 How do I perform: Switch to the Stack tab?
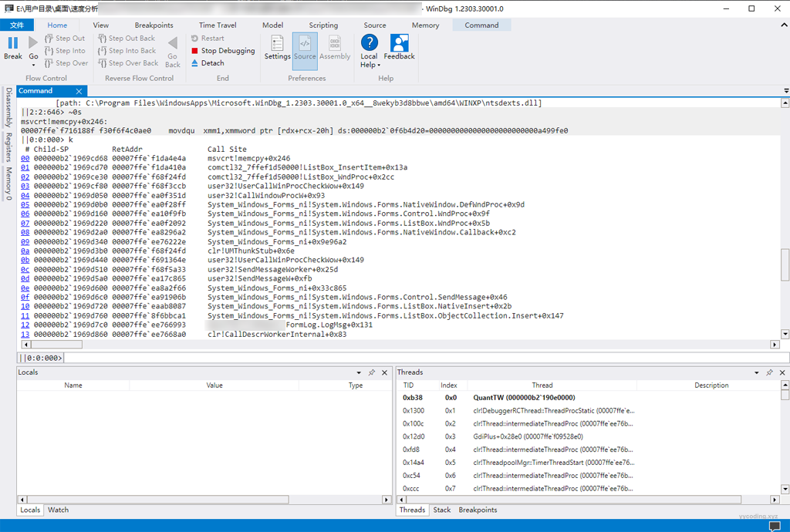tap(441, 510)
